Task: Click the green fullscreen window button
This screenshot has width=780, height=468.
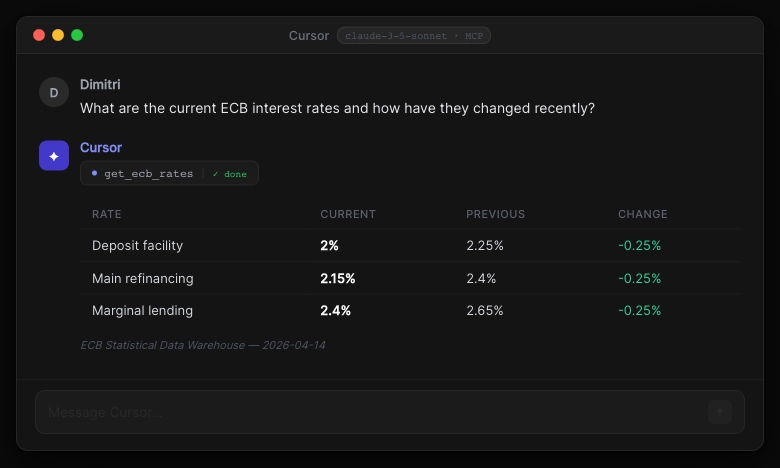Action: tap(77, 35)
